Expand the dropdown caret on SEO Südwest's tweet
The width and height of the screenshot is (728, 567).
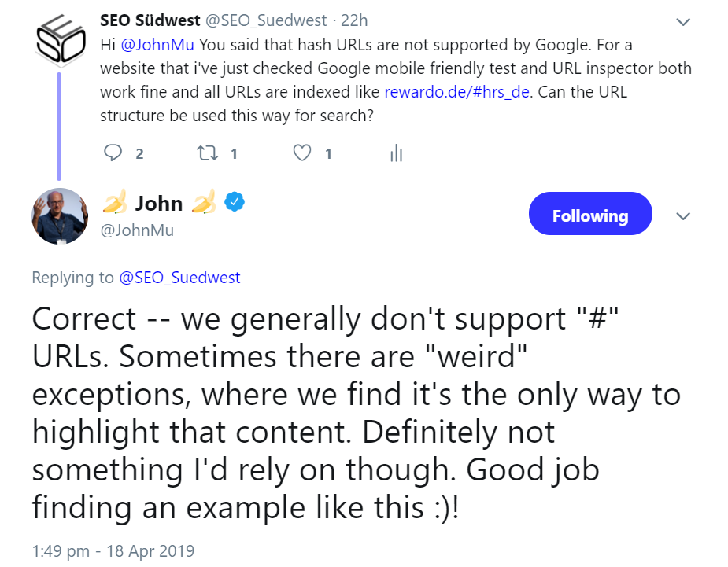[x=682, y=21]
